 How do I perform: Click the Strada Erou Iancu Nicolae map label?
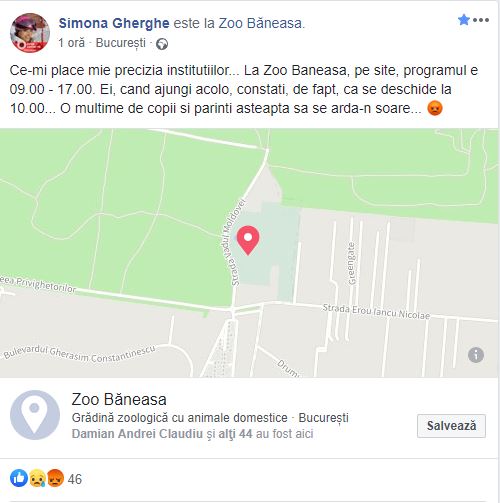click(x=376, y=312)
